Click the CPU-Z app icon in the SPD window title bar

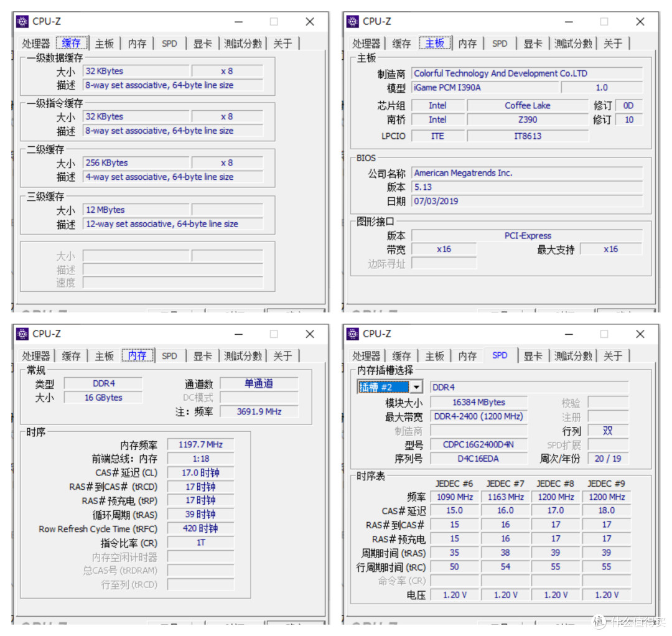click(x=353, y=334)
